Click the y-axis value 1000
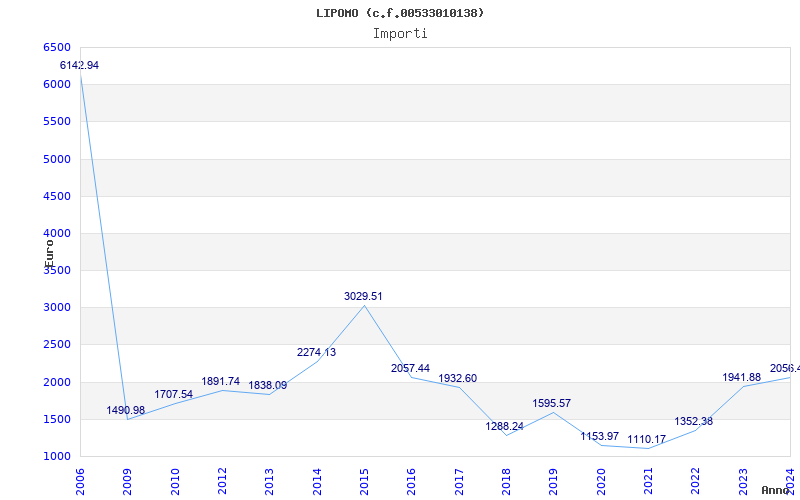The image size is (800, 500). click(57, 457)
